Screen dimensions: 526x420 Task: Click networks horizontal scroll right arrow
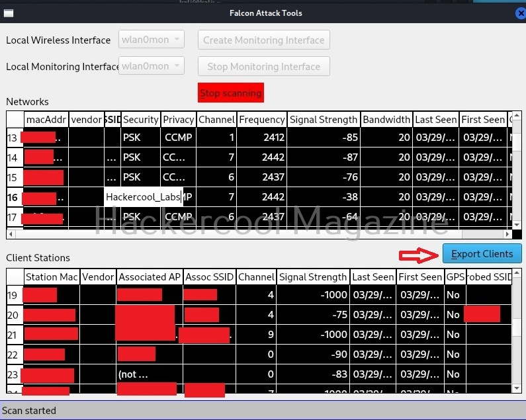[507, 234]
